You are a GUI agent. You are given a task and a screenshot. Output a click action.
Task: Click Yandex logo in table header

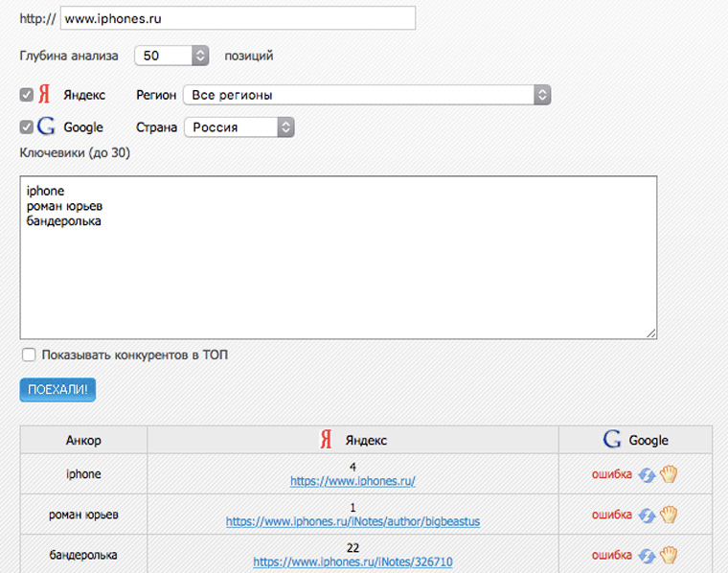coord(326,440)
